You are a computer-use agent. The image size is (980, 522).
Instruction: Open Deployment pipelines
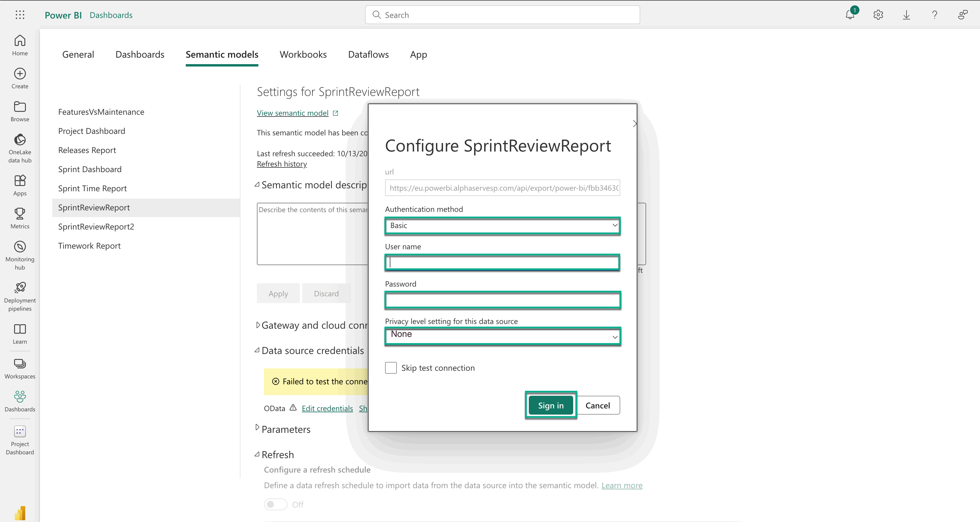tap(19, 296)
